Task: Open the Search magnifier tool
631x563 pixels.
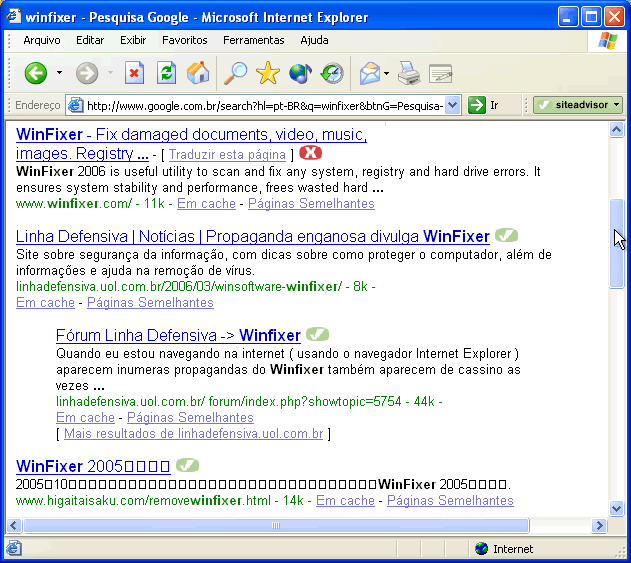Action: pyautogui.click(x=236, y=73)
